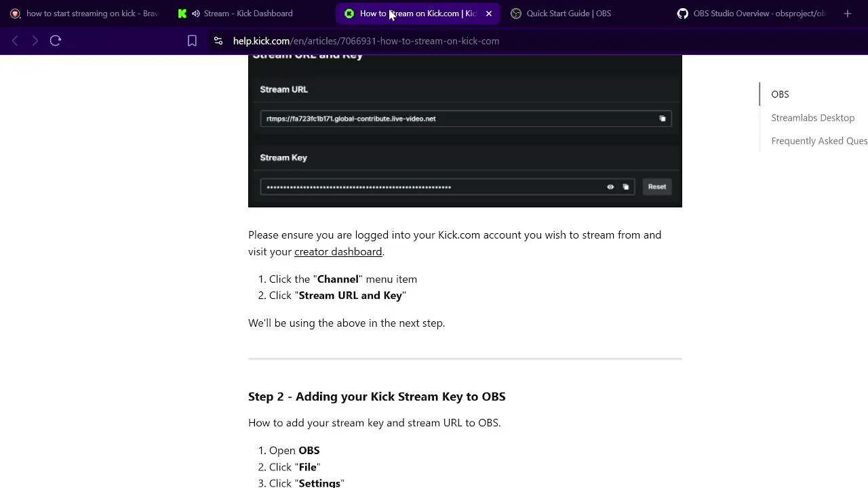Mute audio on the Kick Dashboard tab

pos(195,14)
